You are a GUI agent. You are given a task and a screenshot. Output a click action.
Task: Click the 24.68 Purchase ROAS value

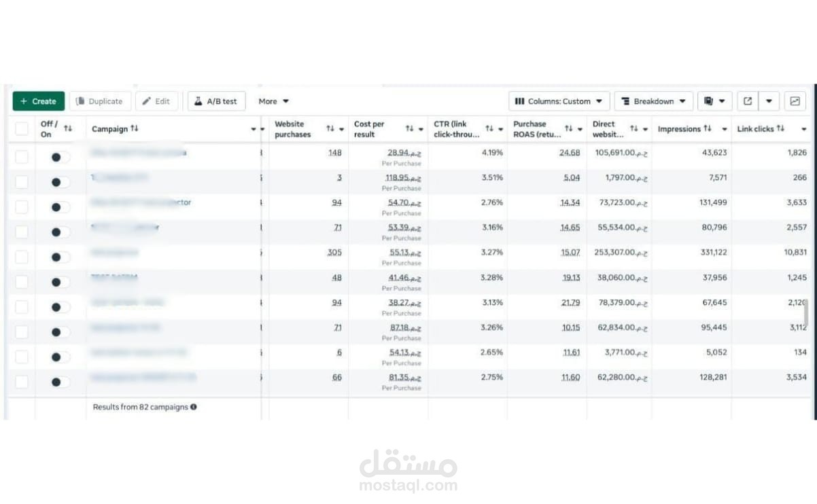click(570, 152)
